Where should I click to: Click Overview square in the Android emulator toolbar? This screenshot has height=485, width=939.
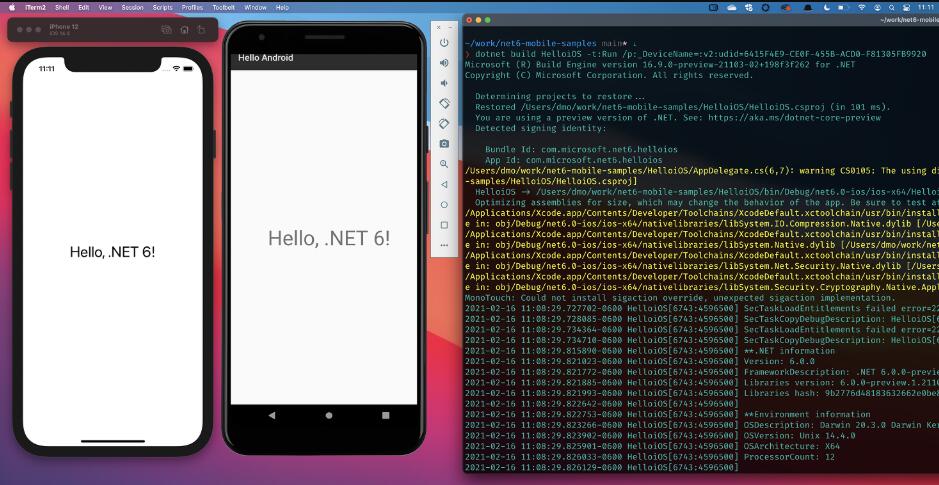coord(444,225)
